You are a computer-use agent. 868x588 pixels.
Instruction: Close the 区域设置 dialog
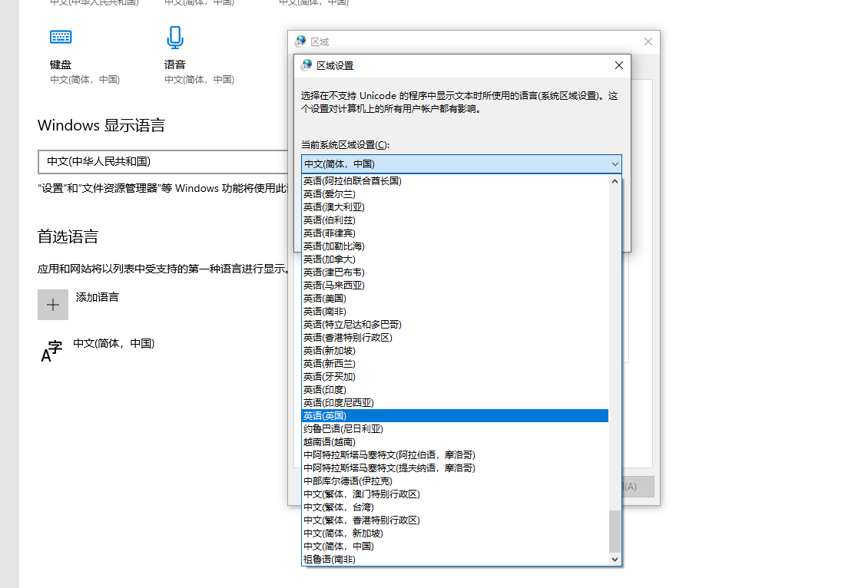point(619,65)
